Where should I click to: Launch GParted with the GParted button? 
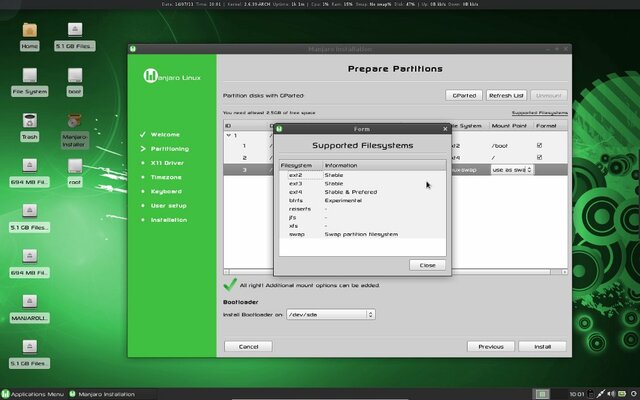click(x=464, y=95)
